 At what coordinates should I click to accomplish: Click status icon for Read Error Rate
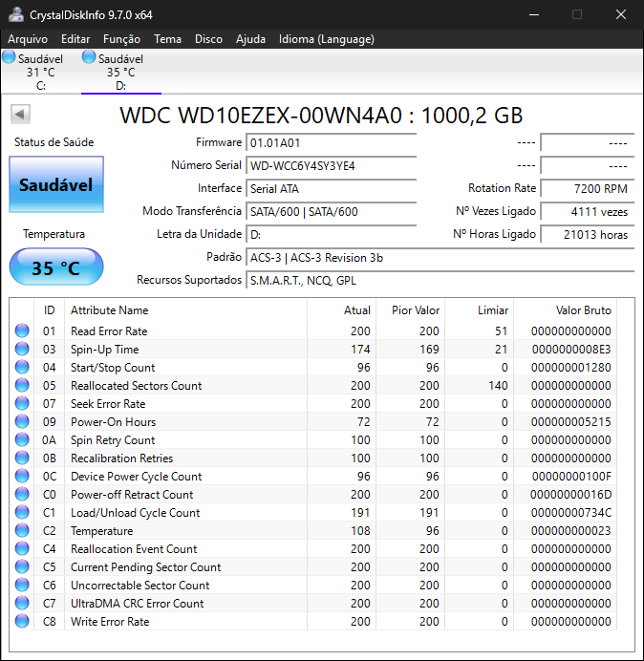22,331
